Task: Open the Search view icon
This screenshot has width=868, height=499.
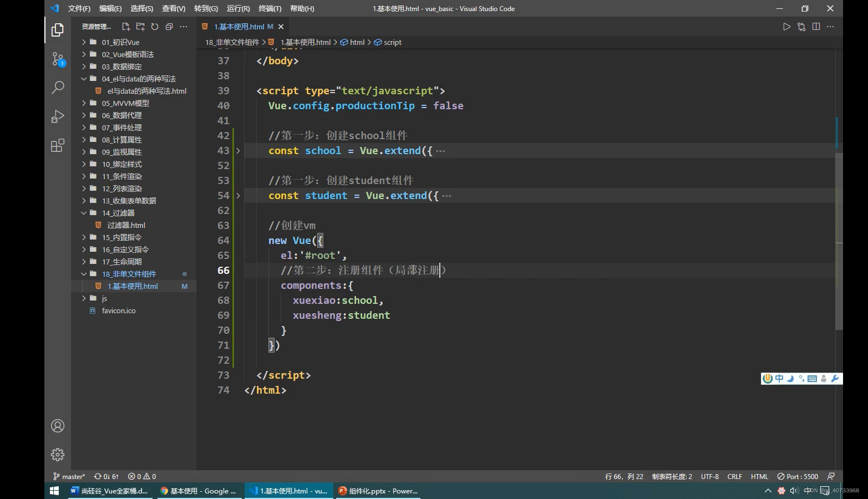Action: tap(58, 87)
